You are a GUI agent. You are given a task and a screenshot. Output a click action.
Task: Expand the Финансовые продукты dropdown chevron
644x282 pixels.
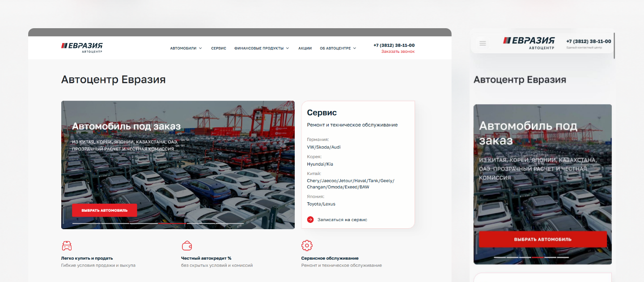(x=288, y=48)
